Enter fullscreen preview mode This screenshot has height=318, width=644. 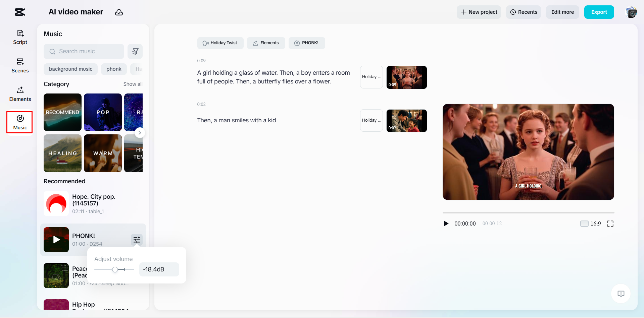coord(610,224)
